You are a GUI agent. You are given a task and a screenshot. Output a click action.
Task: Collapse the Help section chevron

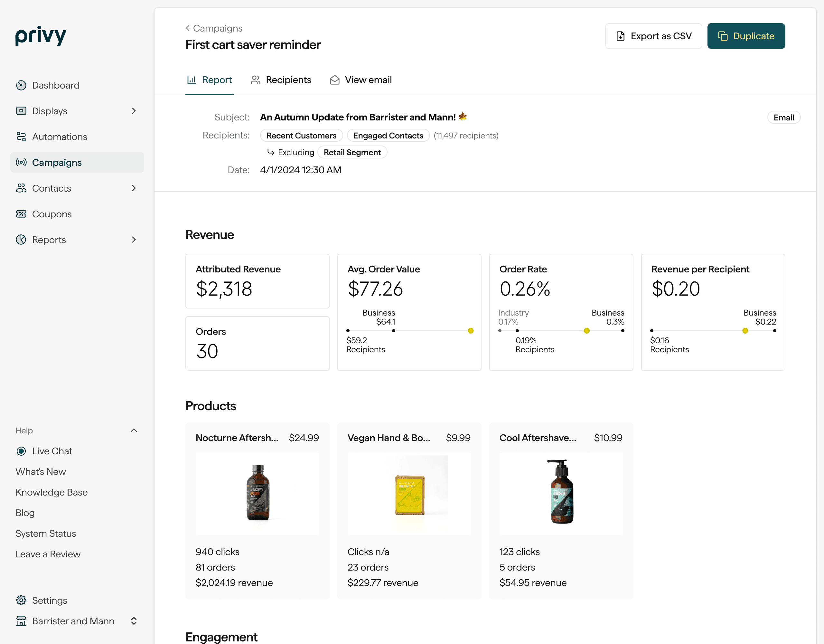(x=134, y=430)
